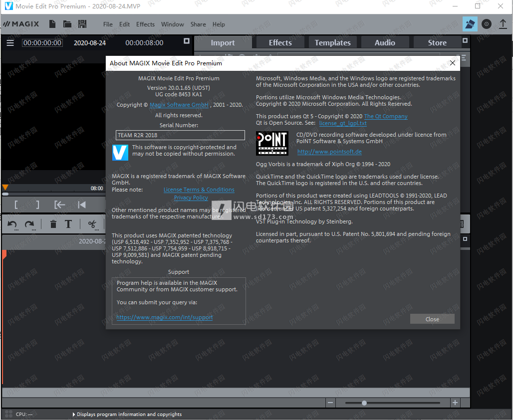The image size is (513, 420).
Task: Open the License Terms & Conditions link
Action: tap(199, 190)
